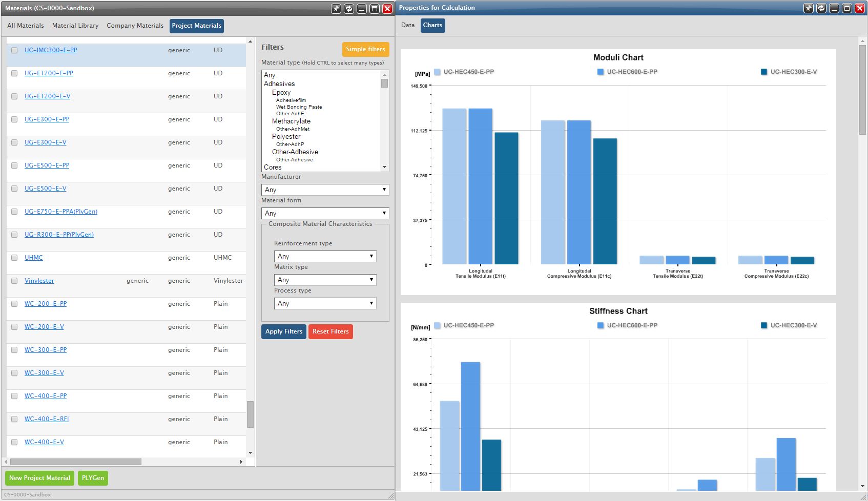Image resolution: width=868 pixels, height=501 pixels.
Task: Select the Project Materials tab
Action: [197, 26]
